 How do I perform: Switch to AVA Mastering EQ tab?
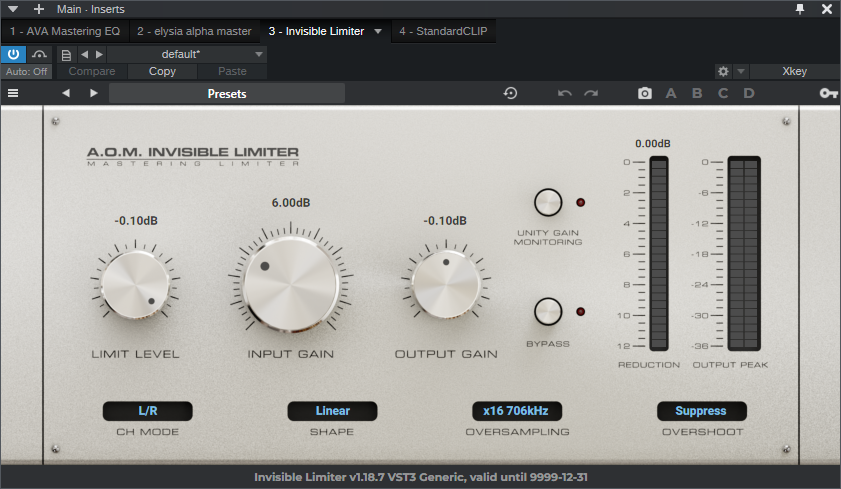point(65,31)
